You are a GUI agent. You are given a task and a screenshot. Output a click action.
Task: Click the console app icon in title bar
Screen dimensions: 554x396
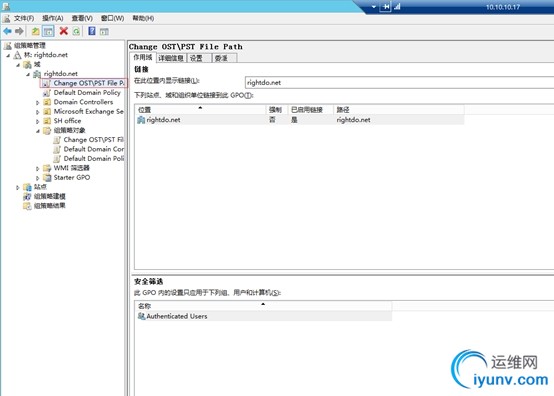(6, 6)
